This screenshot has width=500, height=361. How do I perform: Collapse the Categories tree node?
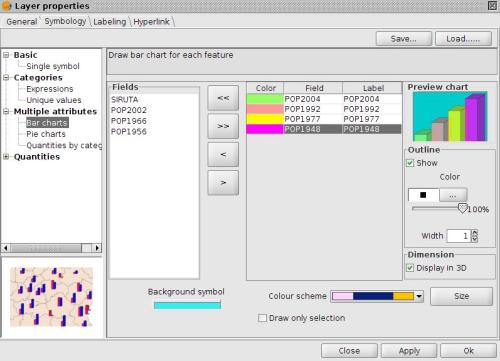tap(6, 78)
